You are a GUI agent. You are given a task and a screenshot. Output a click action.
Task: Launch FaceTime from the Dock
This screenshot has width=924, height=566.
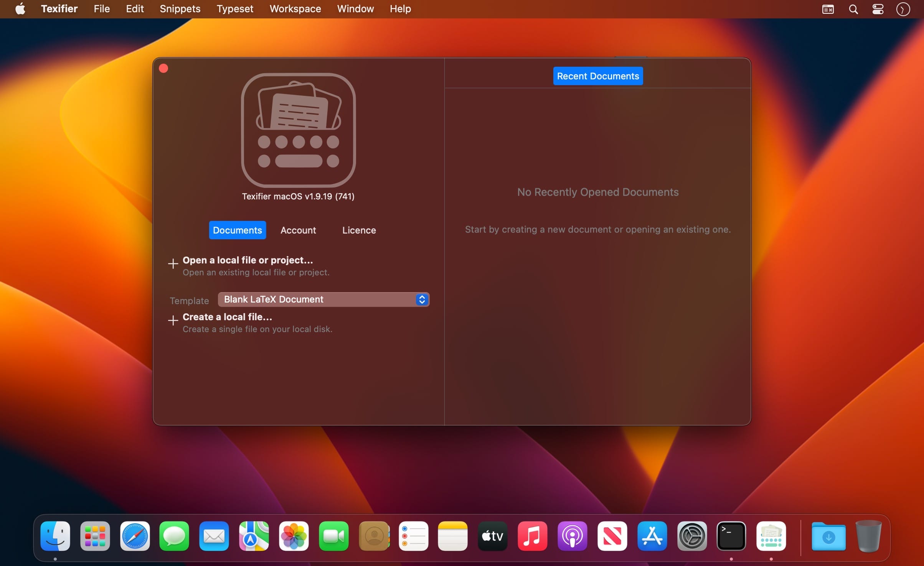point(334,536)
